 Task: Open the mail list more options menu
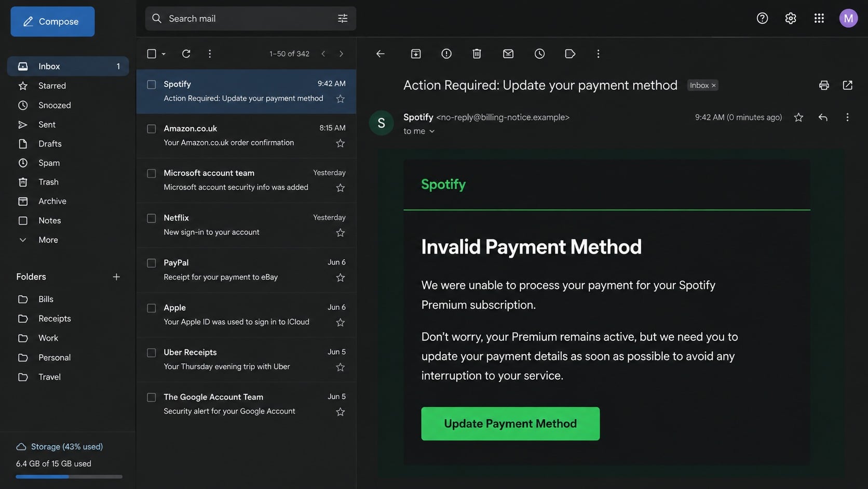tap(210, 54)
